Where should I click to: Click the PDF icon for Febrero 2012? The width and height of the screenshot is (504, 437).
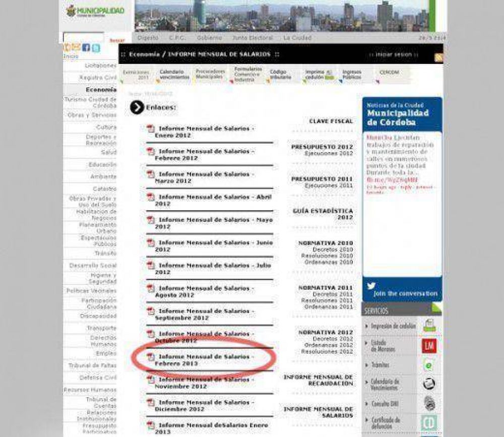[x=151, y=151]
